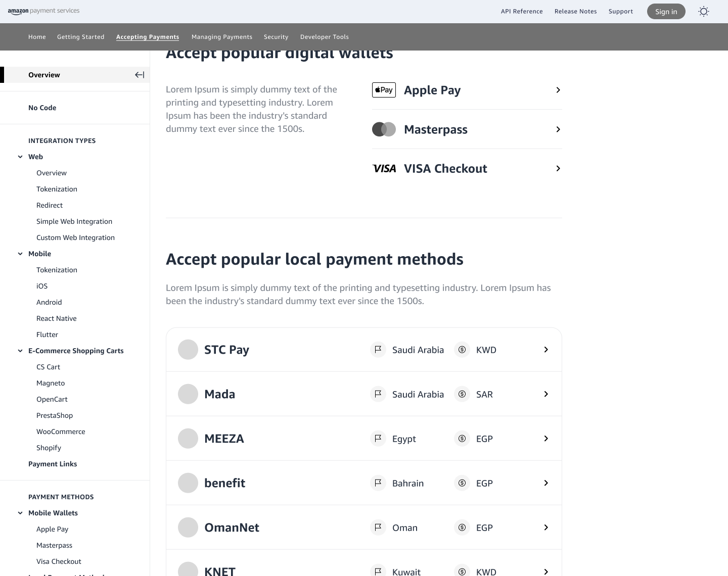This screenshot has width=728, height=576.
Task: Open MEEZA details chevron
Action: (x=546, y=439)
